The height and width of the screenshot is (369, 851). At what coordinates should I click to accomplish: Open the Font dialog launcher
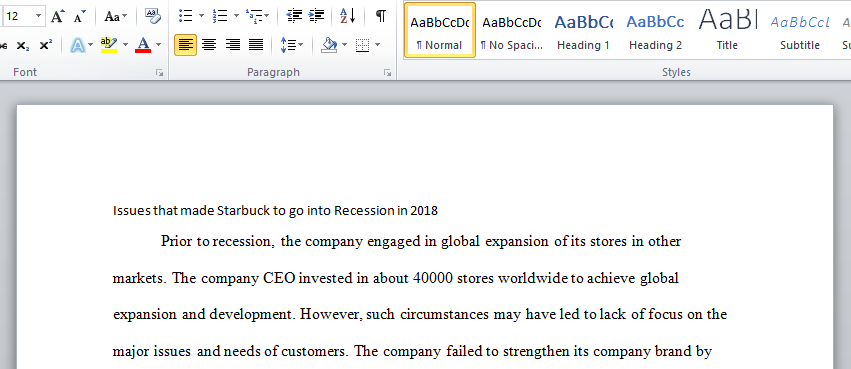160,72
